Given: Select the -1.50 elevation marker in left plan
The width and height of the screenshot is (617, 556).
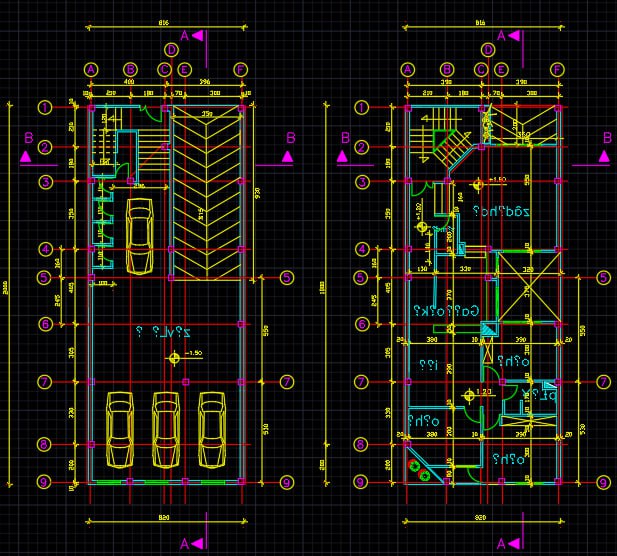Looking at the screenshot, I should tap(175, 356).
